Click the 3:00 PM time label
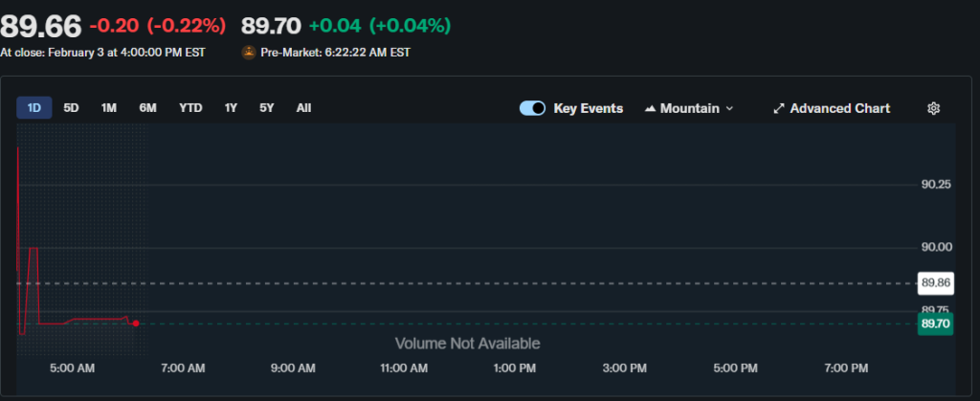980x401 pixels. click(x=624, y=368)
